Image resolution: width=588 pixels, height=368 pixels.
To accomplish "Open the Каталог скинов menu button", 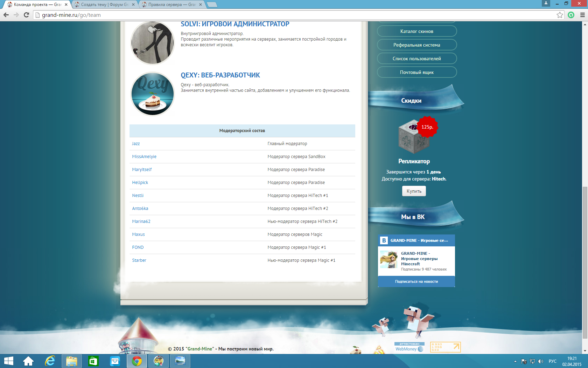I will 417,31.
